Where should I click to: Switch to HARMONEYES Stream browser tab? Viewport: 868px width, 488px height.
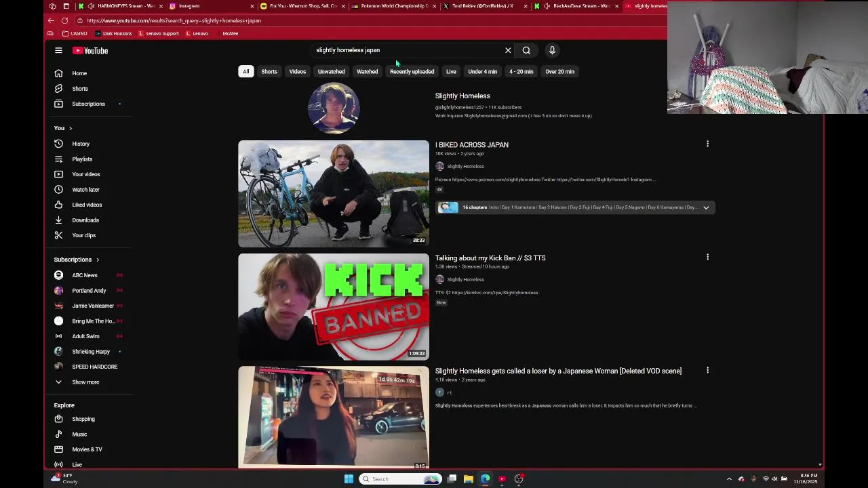click(x=121, y=6)
